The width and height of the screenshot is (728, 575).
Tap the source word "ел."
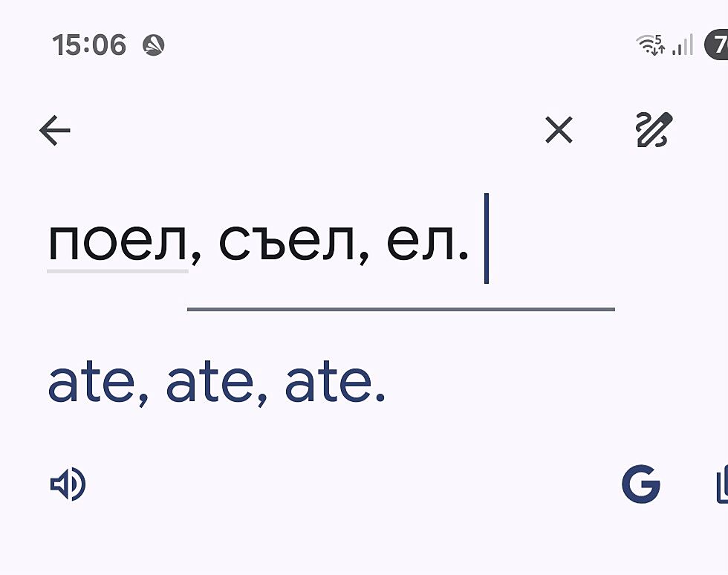click(x=428, y=243)
